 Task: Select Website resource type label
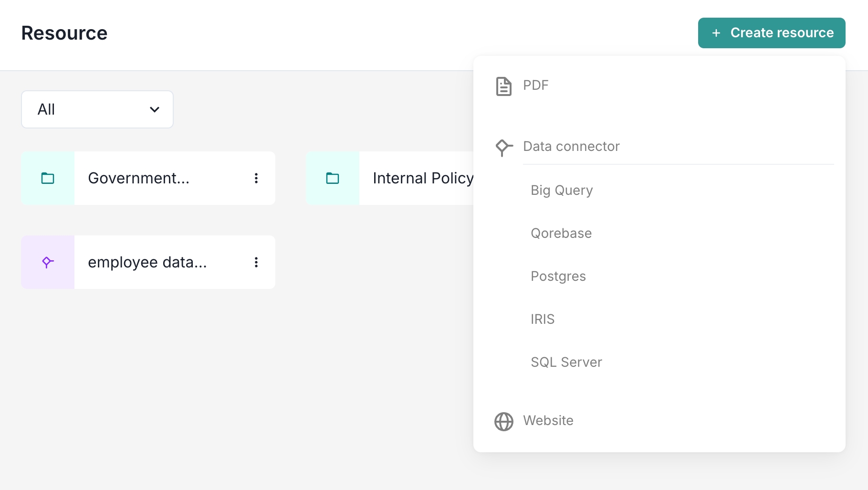pyautogui.click(x=548, y=420)
